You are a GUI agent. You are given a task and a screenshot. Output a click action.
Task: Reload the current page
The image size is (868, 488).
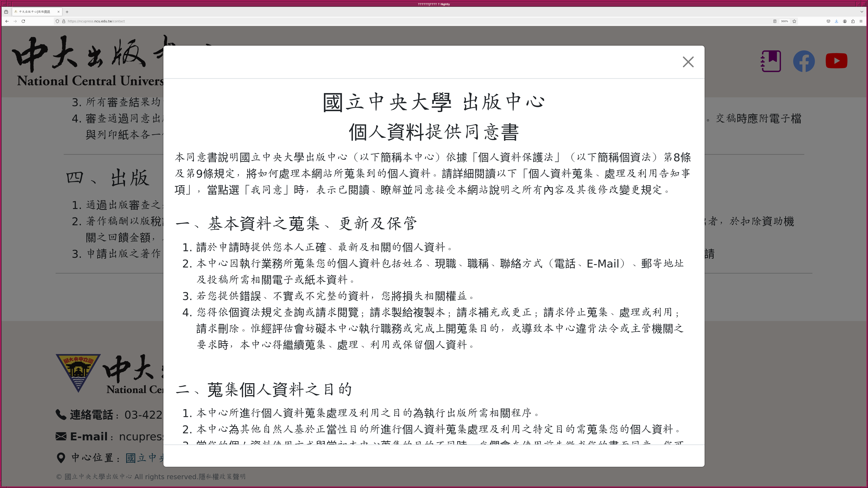(x=23, y=21)
